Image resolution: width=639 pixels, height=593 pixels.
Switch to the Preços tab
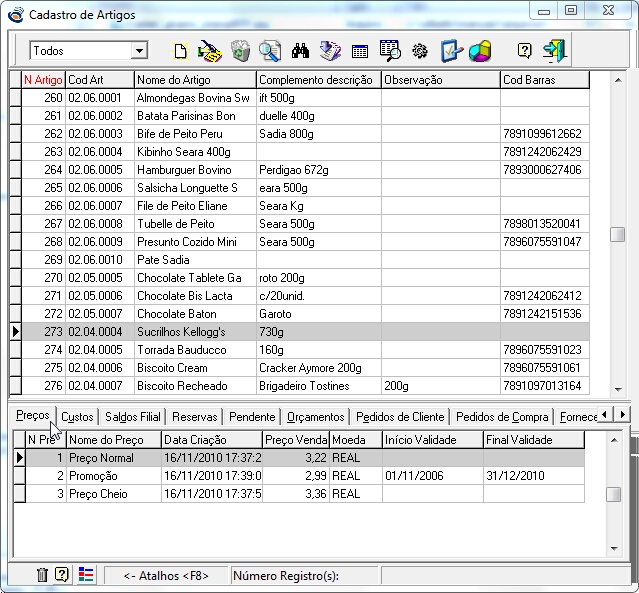click(33, 416)
